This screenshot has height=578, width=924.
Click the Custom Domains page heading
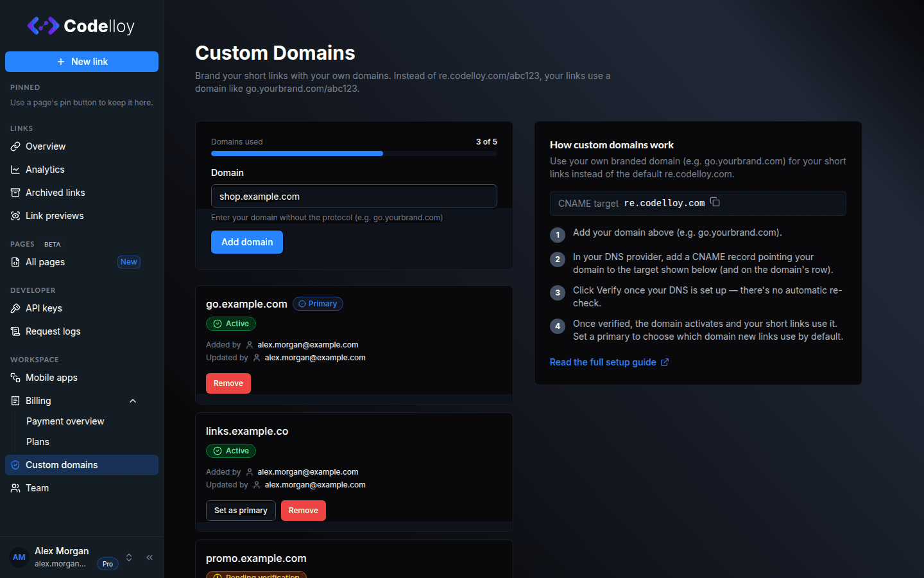pyautogui.click(x=275, y=53)
